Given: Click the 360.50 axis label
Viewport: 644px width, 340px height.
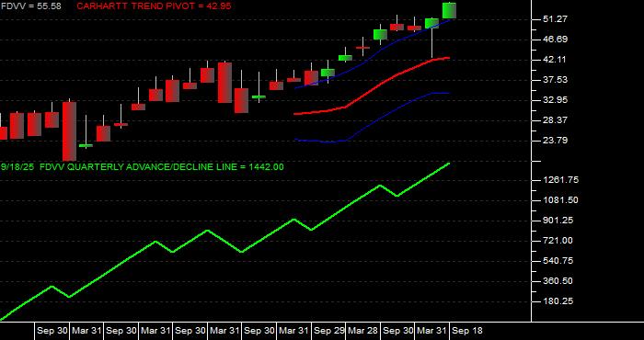Looking at the screenshot, I should pyautogui.click(x=557, y=281).
